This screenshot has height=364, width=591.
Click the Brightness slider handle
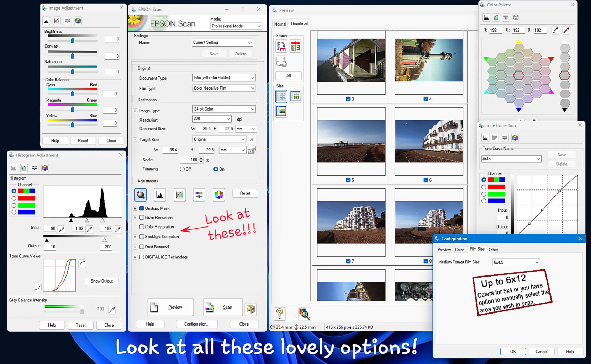(73, 40)
